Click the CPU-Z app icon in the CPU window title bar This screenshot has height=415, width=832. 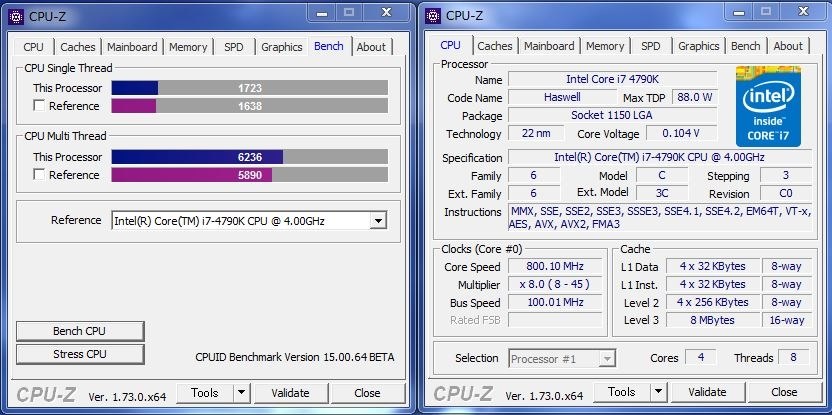434,16
